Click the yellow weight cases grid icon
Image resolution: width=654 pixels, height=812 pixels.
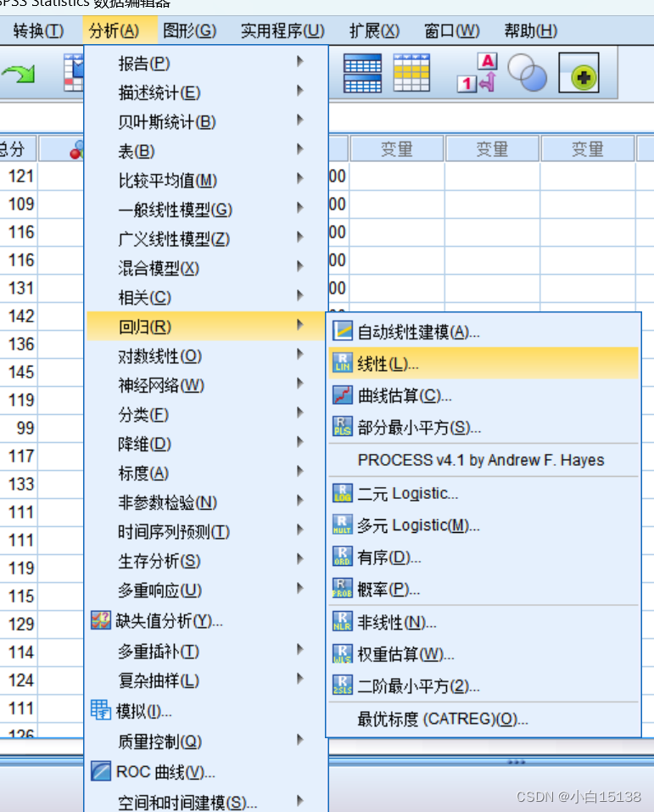(411, 72)
